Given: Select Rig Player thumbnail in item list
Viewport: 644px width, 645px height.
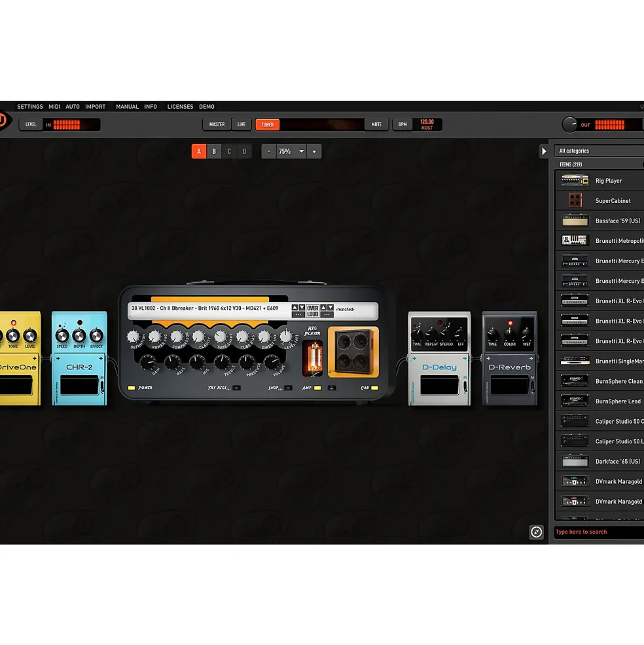Looking at the screenshot, I should click(x=575, y=181).
